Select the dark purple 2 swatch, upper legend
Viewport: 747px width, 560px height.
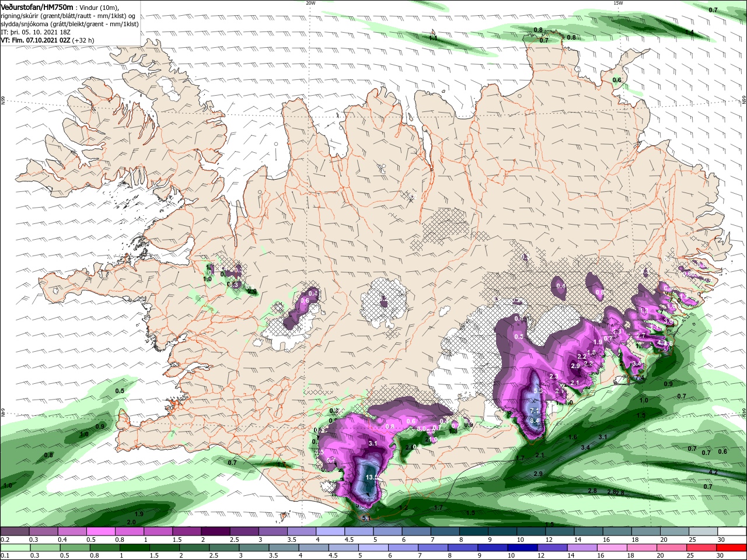pyautogui.click(x=215, y=531)
